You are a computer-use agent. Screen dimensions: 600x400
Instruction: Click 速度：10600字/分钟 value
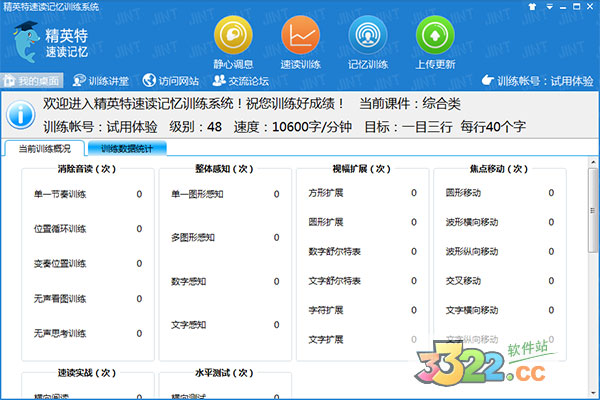(x=293, y=127)
